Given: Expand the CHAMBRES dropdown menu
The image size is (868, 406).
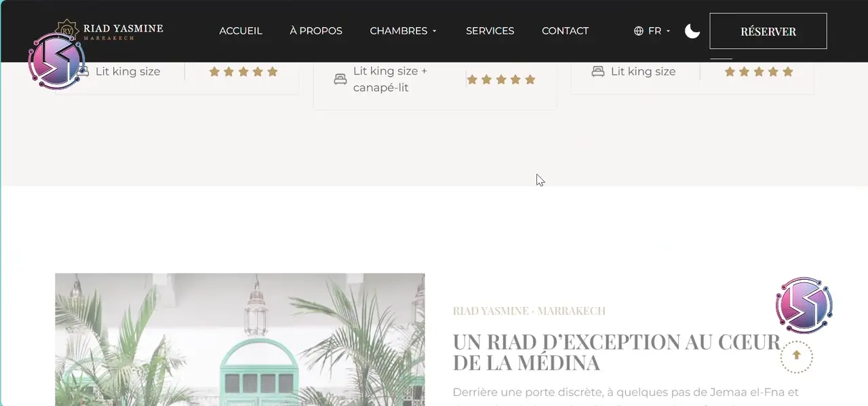Looking at the screenshot, I should click(x=403, y=31).
